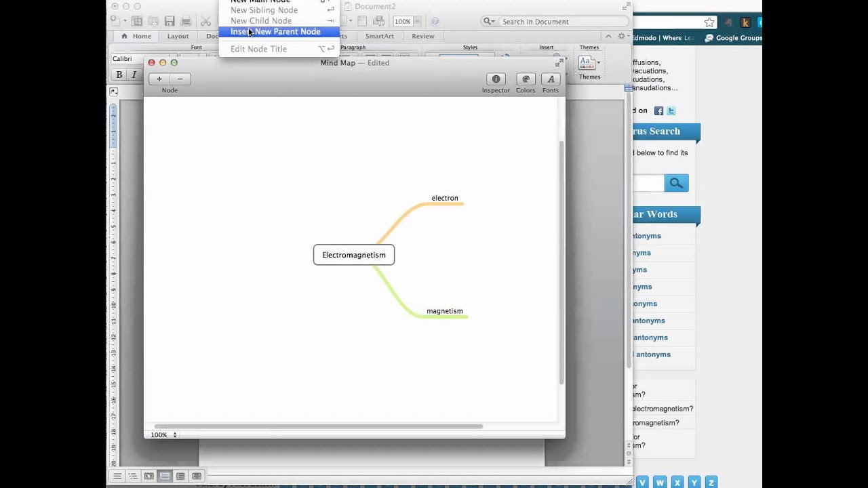Select the electron node
The image size is (868, 488).
(x=445, y=198)
